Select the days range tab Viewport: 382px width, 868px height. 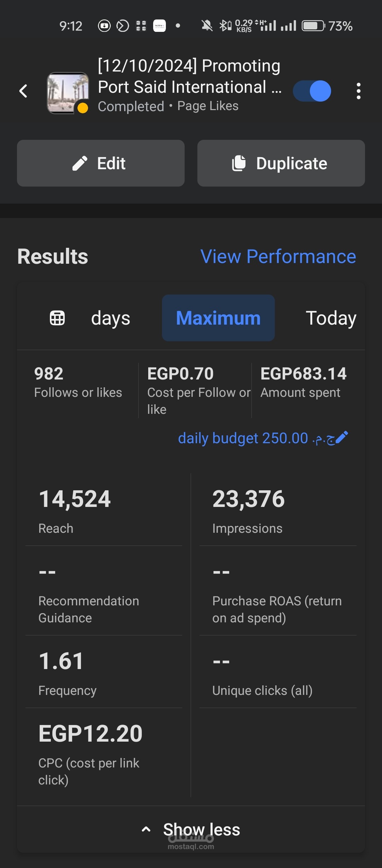click(111, 318)
